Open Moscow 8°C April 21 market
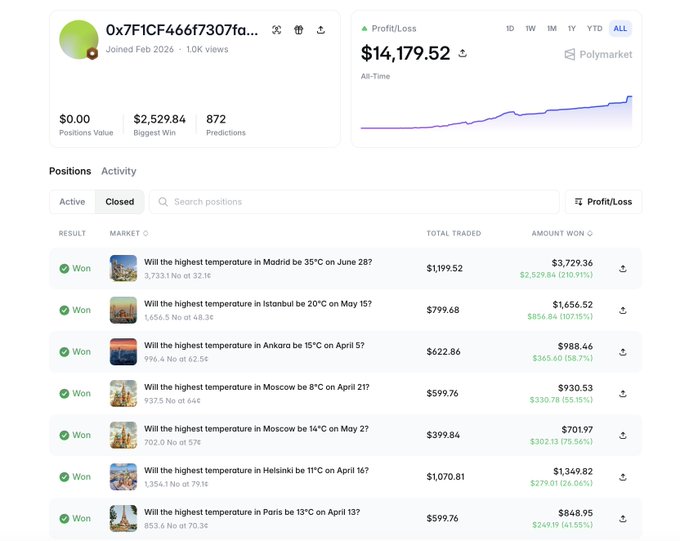Image resolution: width=680 pixels, height=541 pixels. tap(257, 387)
